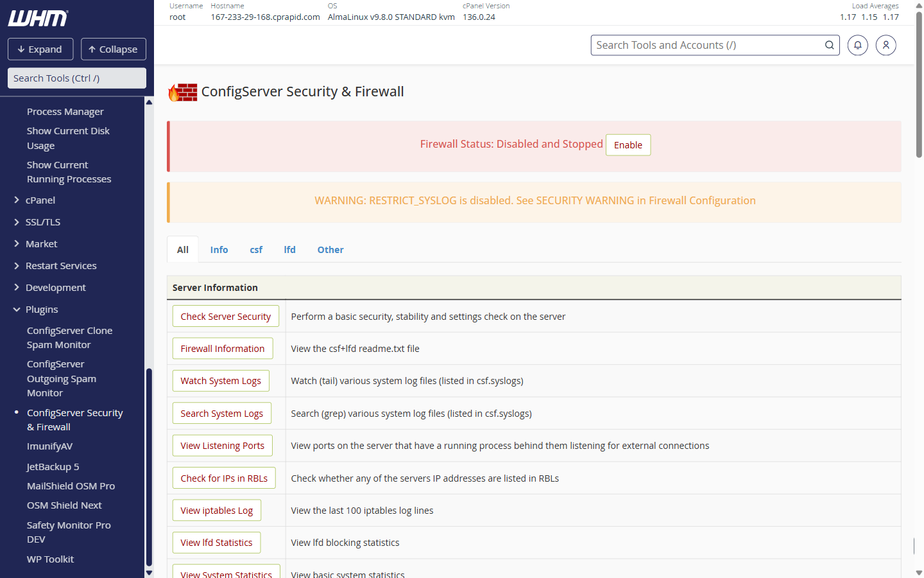
Task: Click the Load Averages values
Action: pos(869,17)
